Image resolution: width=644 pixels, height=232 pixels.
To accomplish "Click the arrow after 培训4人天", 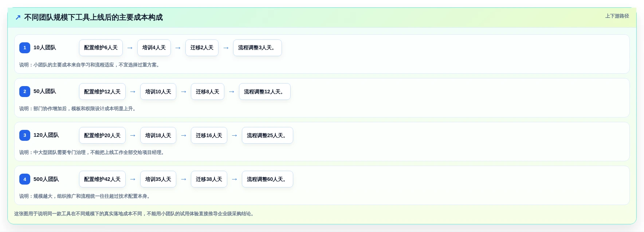I will (178, 48).
